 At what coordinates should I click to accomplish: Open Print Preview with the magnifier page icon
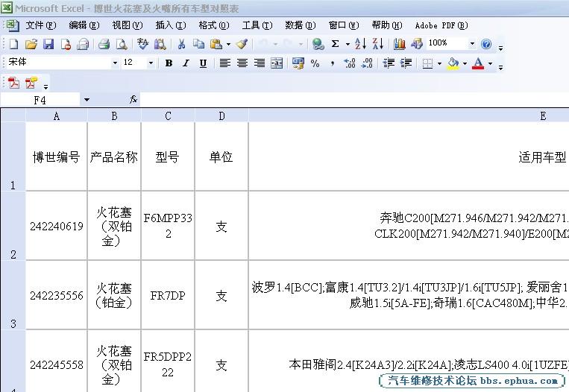[x=122, y=44]
